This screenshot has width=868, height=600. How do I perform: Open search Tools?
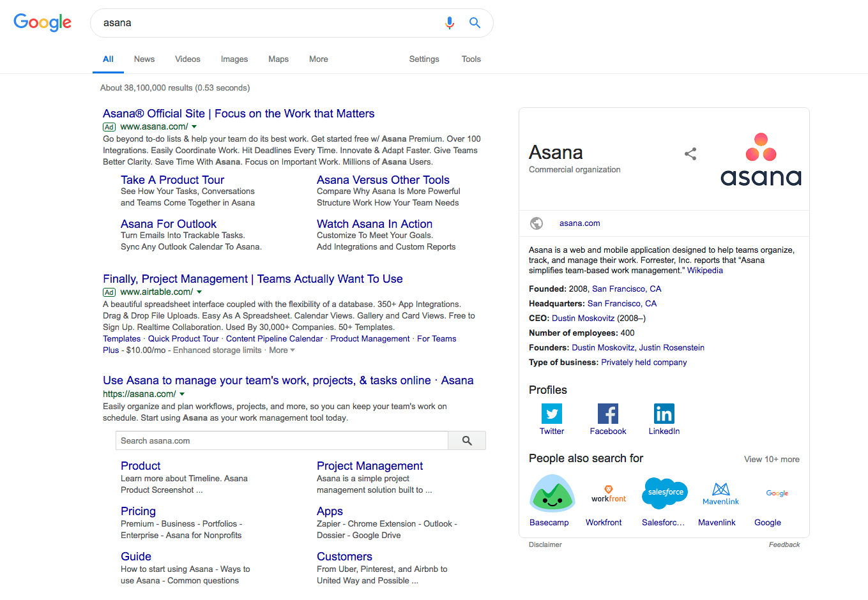[471, 59]
